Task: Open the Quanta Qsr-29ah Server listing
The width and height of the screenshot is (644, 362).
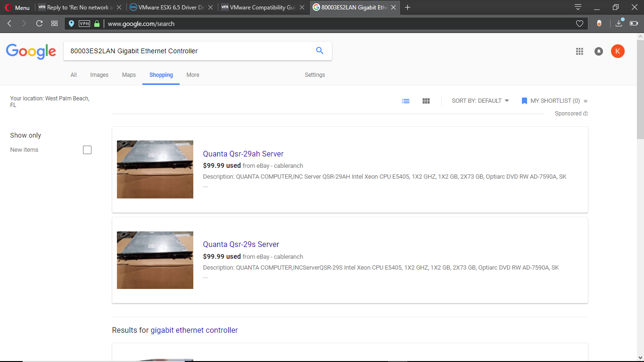Action: [x=243, y=154]
